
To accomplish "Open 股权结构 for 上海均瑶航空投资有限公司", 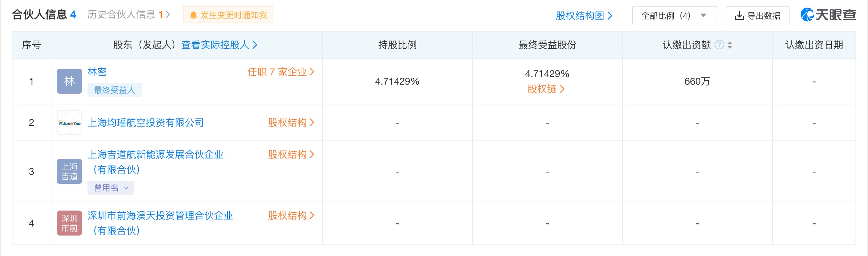I will click(289, 122).
